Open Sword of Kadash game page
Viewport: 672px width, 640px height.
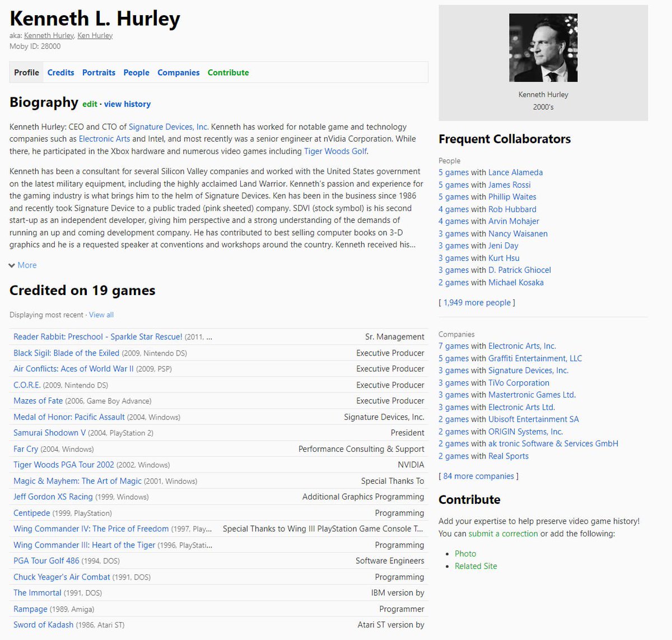point(43,624)
